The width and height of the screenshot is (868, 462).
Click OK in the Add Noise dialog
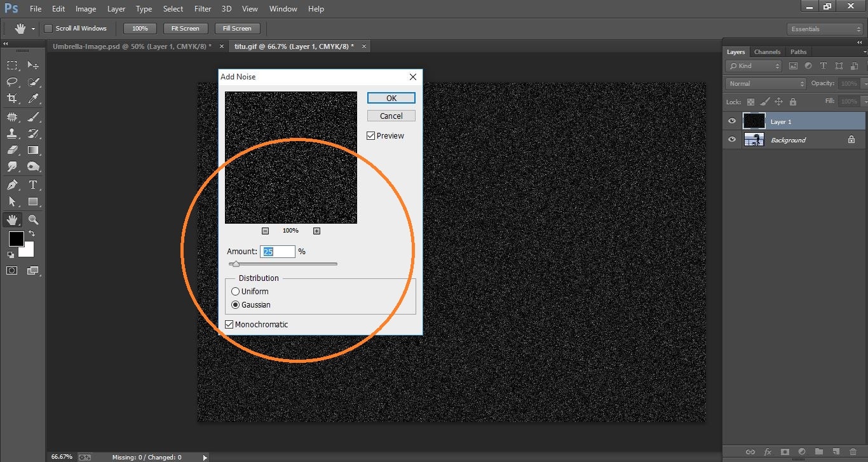[x=391, y=98]
